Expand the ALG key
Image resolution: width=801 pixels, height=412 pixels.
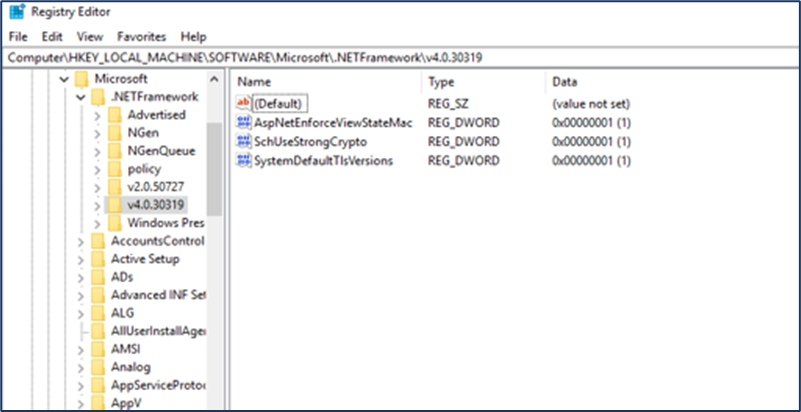81,313
